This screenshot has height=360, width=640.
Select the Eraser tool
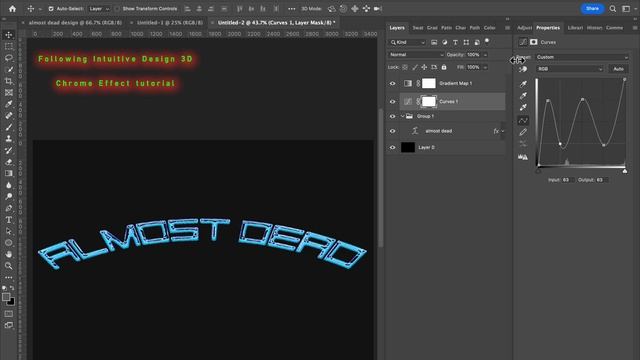pos(9,162)
